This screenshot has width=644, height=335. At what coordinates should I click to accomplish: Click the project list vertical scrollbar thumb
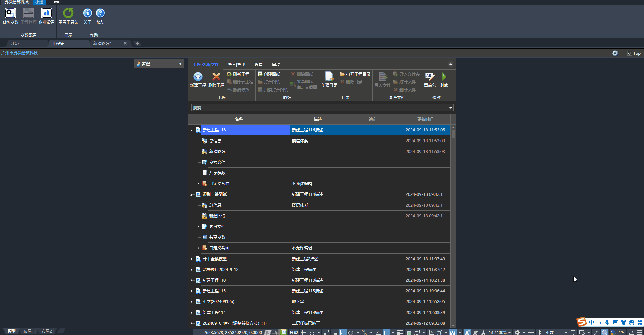coord(453,134)
